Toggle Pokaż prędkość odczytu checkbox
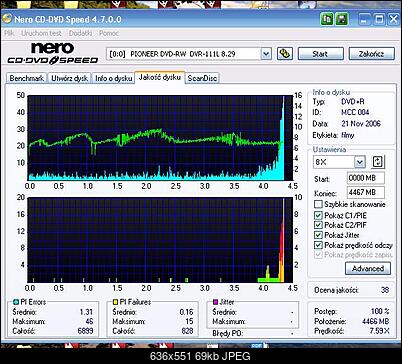 pyautogui.click(x=318, y=245)
